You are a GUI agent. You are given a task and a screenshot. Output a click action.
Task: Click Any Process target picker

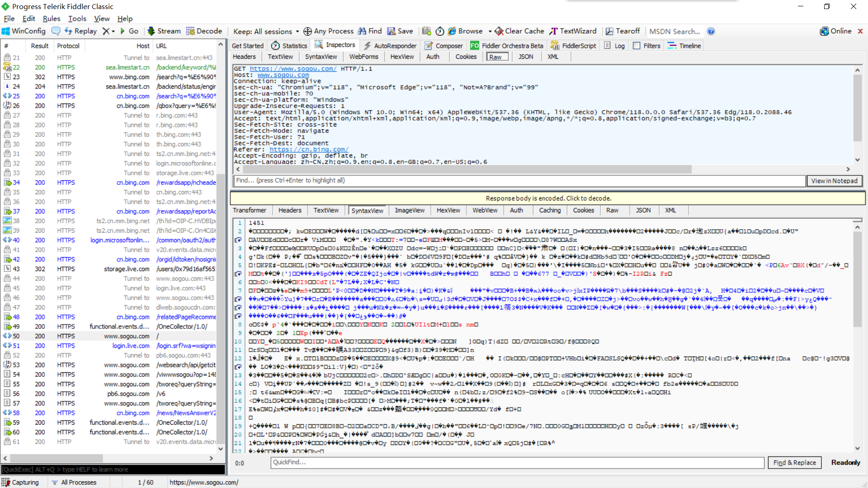pos(328,31)
